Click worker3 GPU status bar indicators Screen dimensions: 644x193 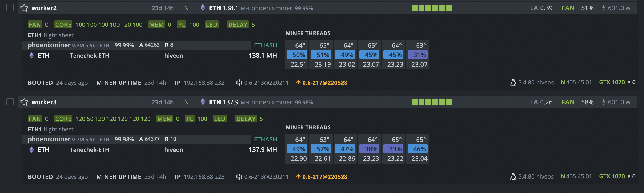tap(432, 102)
